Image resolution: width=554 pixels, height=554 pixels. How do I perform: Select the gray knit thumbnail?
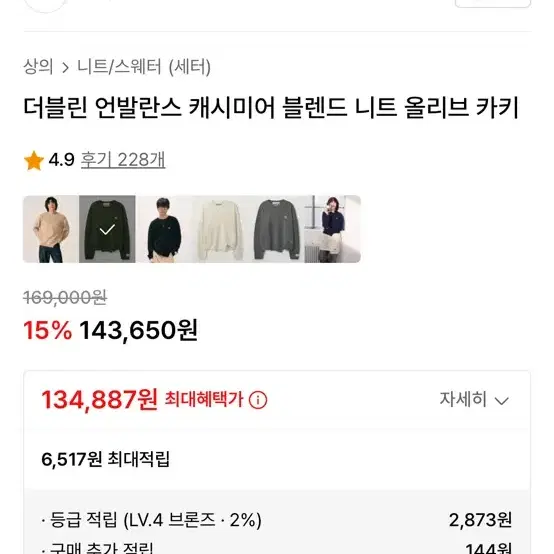click(x=276, y=229)
